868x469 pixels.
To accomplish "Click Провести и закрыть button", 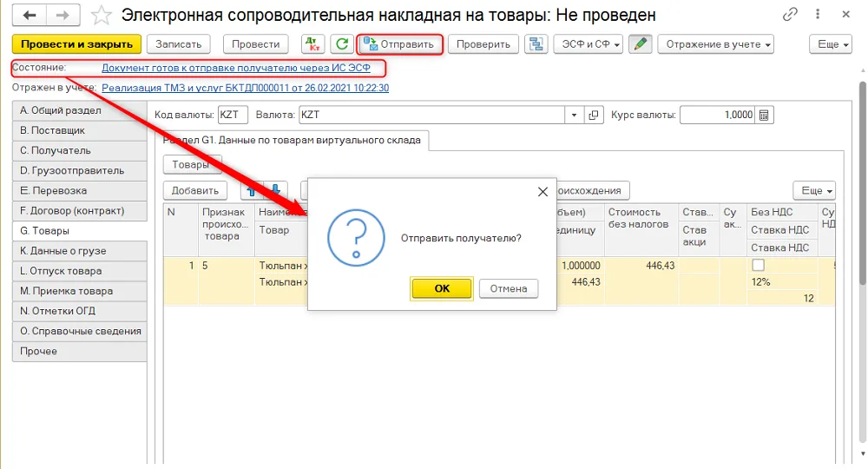I will point(76,44).
